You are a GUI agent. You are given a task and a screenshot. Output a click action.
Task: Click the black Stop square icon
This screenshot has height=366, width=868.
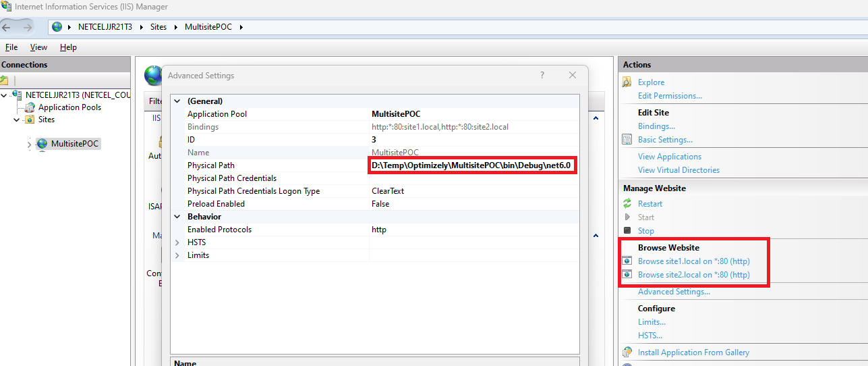[627, 230]
